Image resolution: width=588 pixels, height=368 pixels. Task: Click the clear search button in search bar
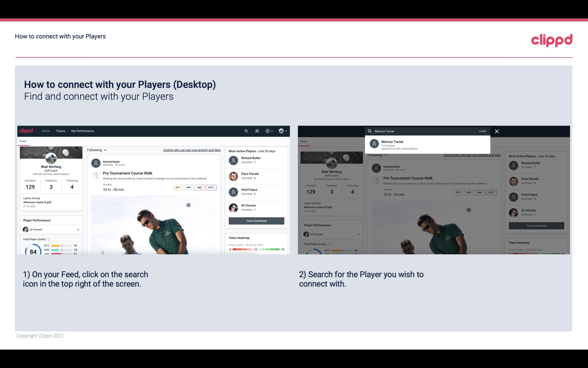coord(482,131)
